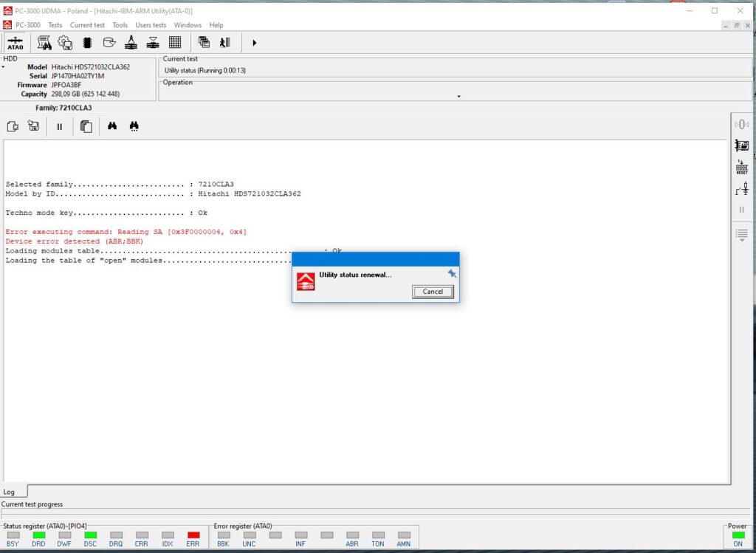Image resolution: width=756 pixels, height=553 pixels.
Task: Click the exit running-man icon in toolbar
Action: tap(224, 43)
